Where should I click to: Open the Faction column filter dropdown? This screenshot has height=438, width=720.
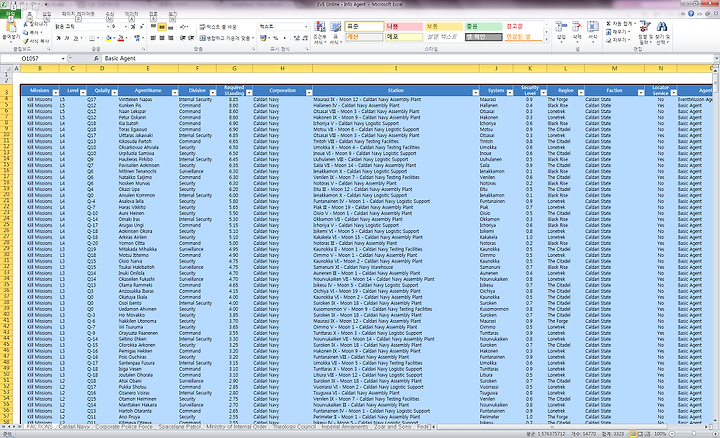pos(641,93)
